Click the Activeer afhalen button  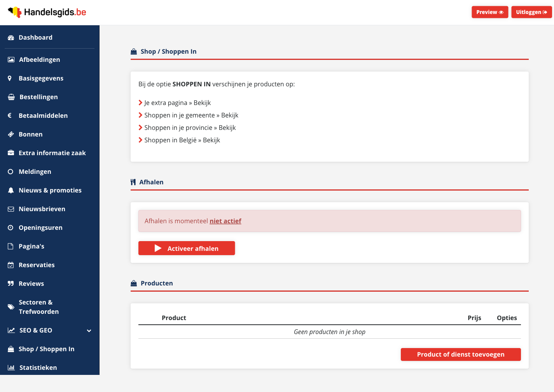(187, 248)
